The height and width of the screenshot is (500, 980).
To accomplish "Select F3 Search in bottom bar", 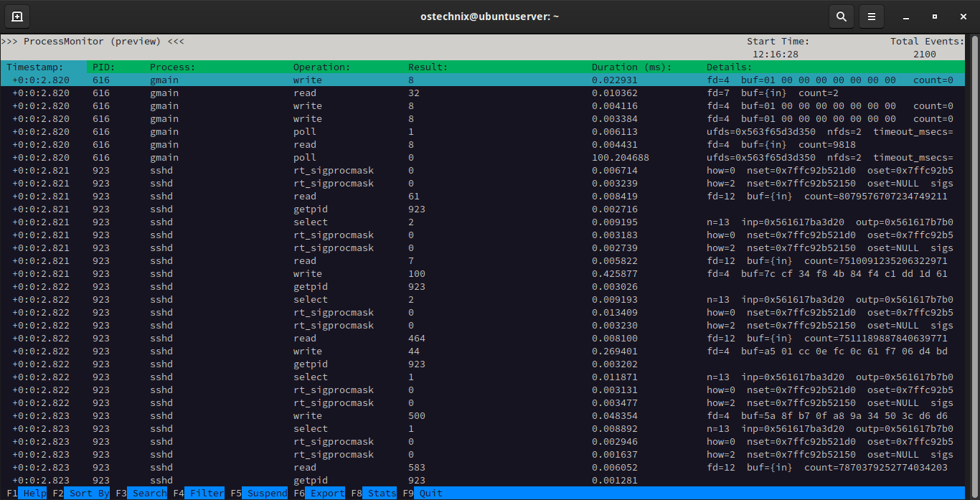I will click(x=149, y=493).
